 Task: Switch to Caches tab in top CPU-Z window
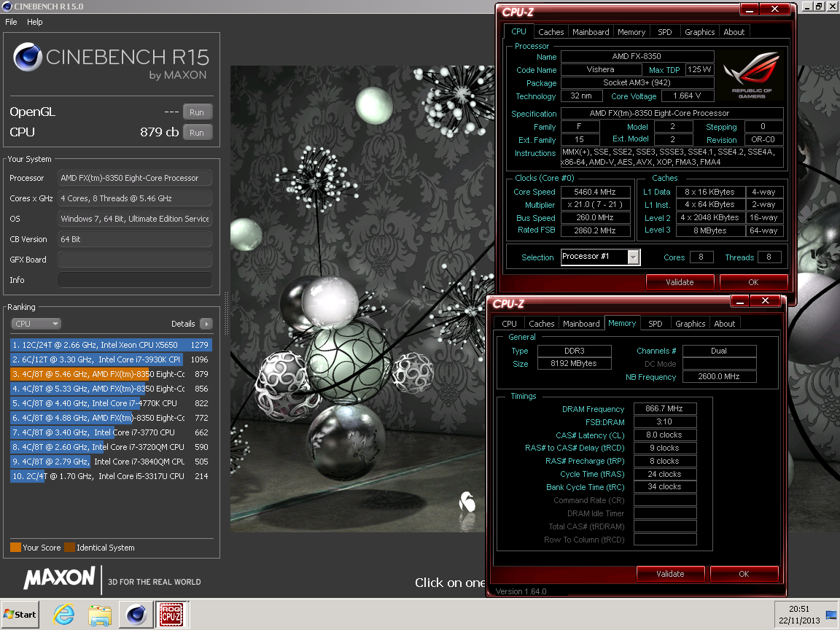click(551, 32)
